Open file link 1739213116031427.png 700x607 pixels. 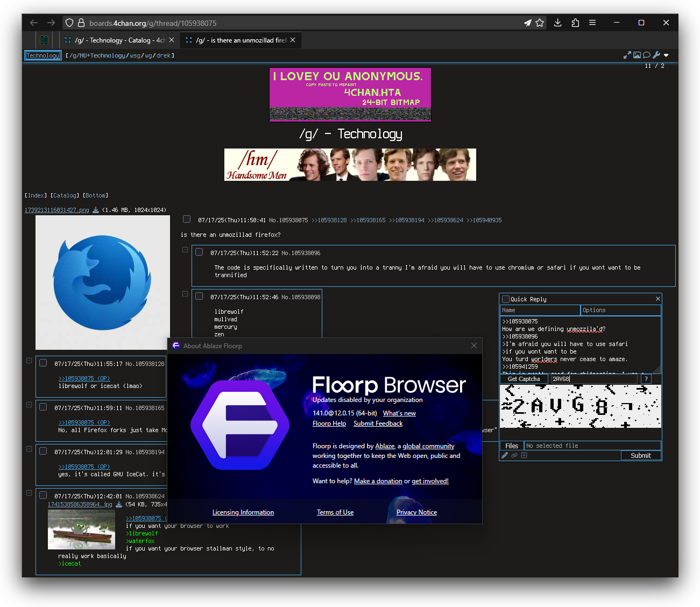click(56, 210)
